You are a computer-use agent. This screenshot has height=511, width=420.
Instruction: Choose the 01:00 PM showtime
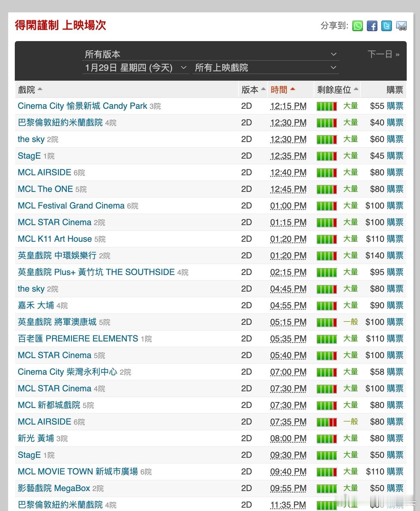[288, 206]
